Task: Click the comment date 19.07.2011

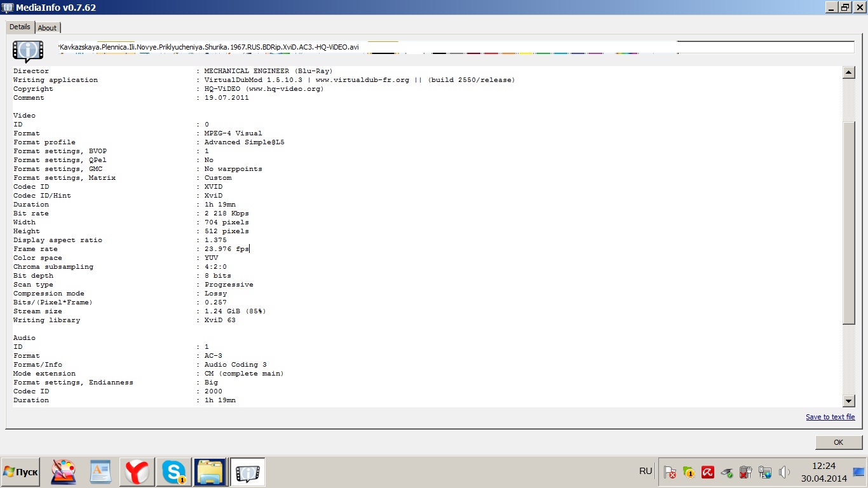Action: [x=226, y=98]
